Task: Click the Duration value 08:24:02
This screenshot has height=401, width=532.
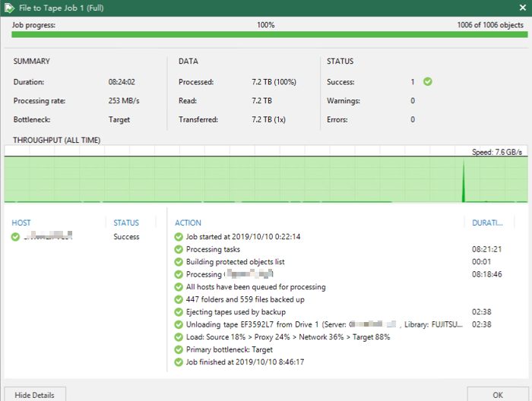Action: 122,82
